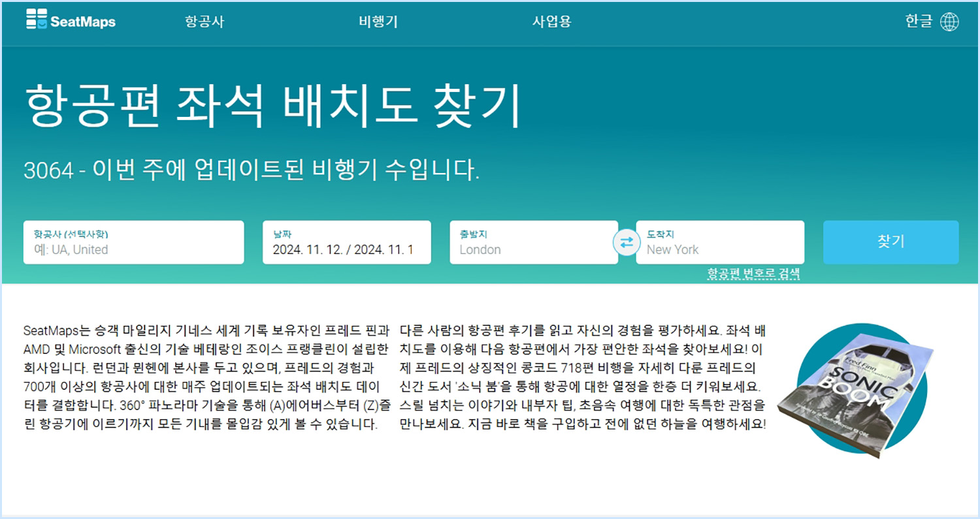
Task: Open the 비행기 menu
Action: [x=378, y=22]
